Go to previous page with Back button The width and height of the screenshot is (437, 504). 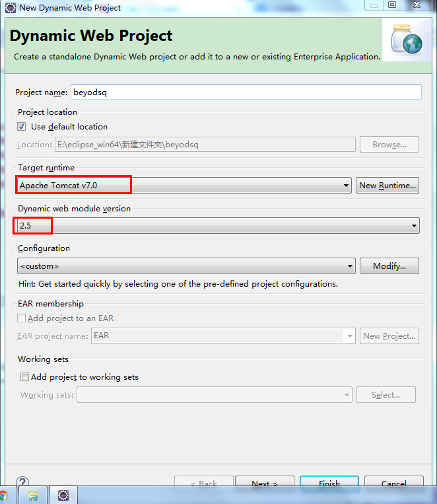pyautogui.click(x=204, y=482)
